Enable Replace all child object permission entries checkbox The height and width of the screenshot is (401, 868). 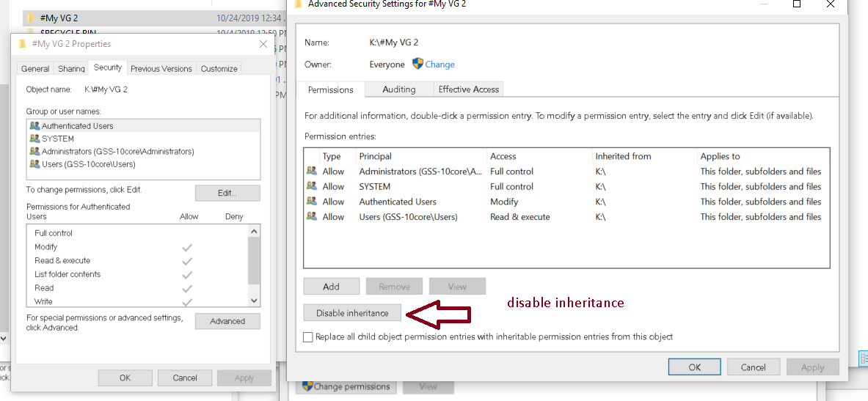(x=308, y=337)
